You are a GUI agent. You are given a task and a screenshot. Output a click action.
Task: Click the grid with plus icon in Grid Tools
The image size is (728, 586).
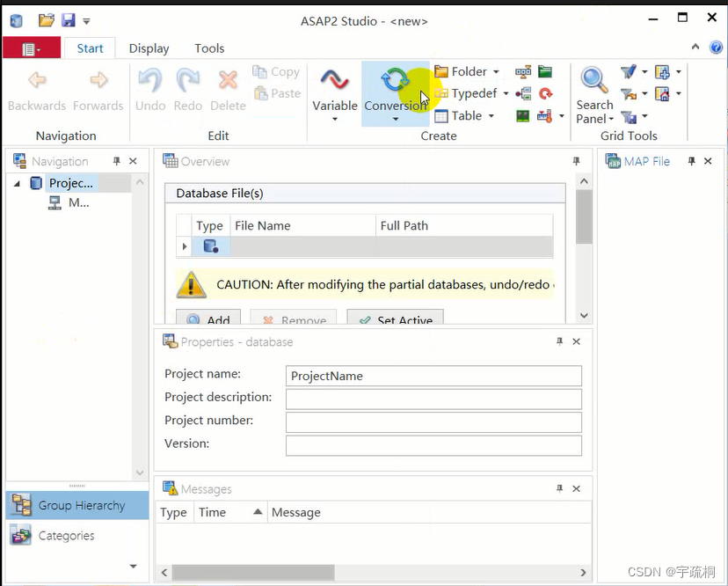tap(662, 71)
